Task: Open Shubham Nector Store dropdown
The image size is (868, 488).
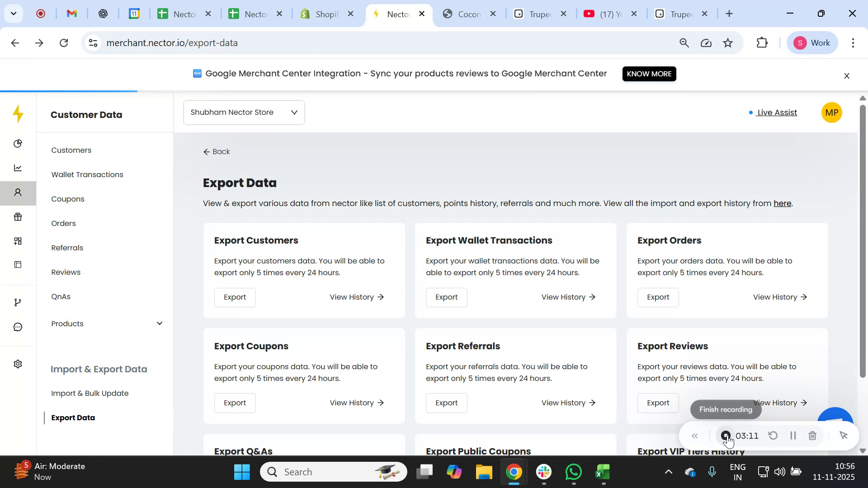Action: 244,113
